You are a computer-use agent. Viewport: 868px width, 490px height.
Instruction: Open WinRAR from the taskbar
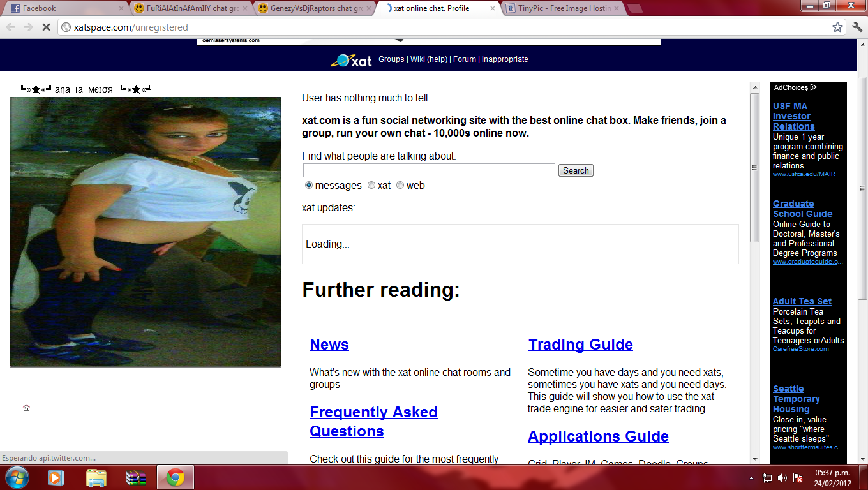click(x=136, y=477)
